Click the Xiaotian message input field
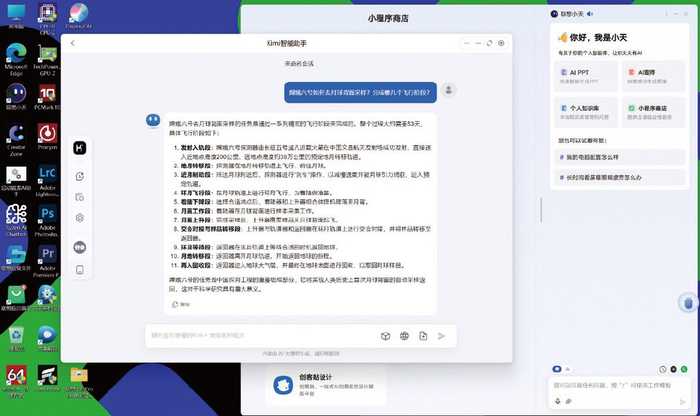700x416 pixels. tap(619, 385)
